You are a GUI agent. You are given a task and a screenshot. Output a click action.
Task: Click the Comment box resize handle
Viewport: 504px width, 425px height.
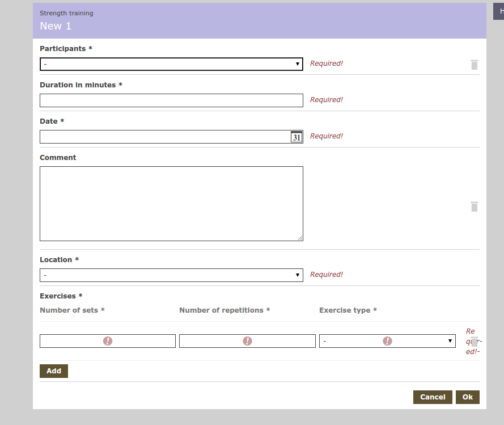pos(300,238)
